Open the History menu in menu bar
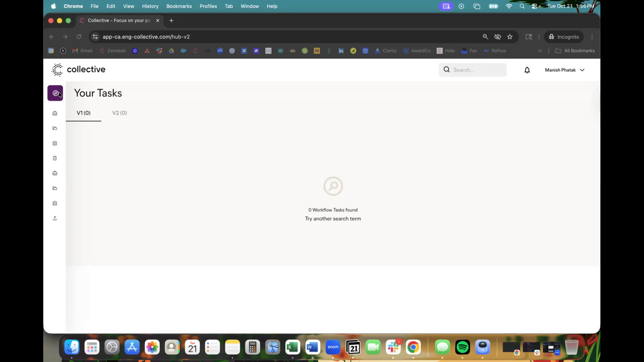Screen dimensions: 644x362 tap(150, 6)
